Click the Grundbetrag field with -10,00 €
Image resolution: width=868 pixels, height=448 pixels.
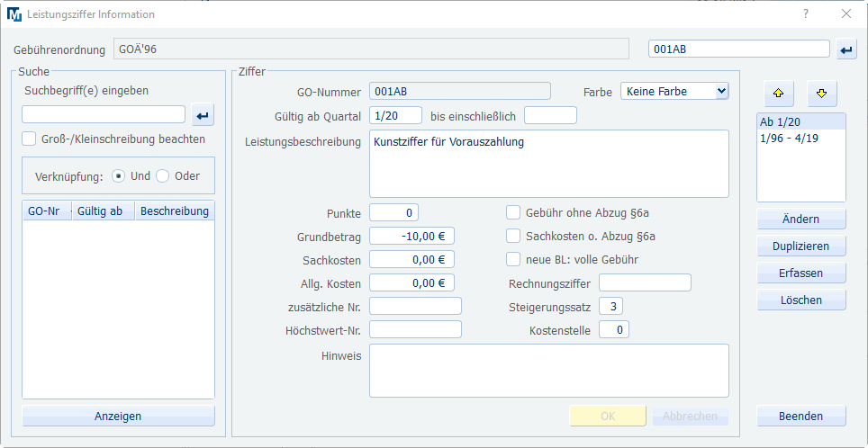click(411, 237)
